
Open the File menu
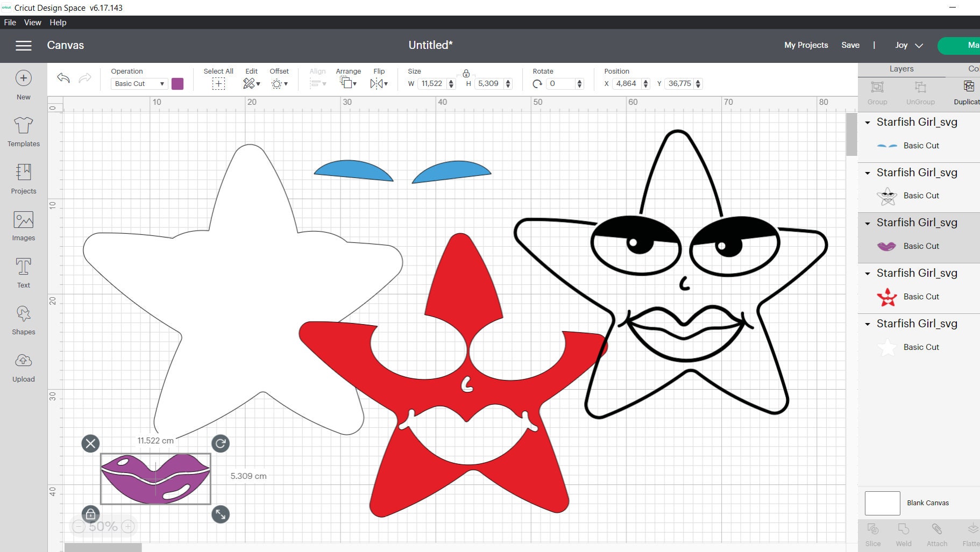point(9,22)
